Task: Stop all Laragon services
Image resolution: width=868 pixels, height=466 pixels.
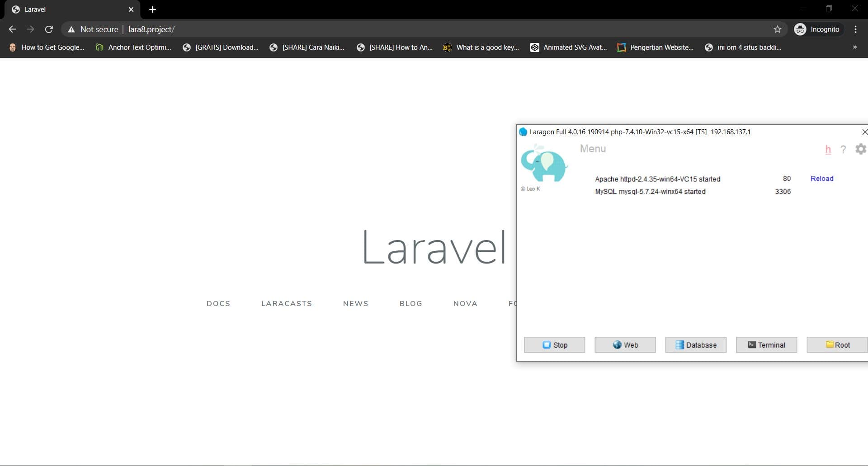Action: pos(554,344)
